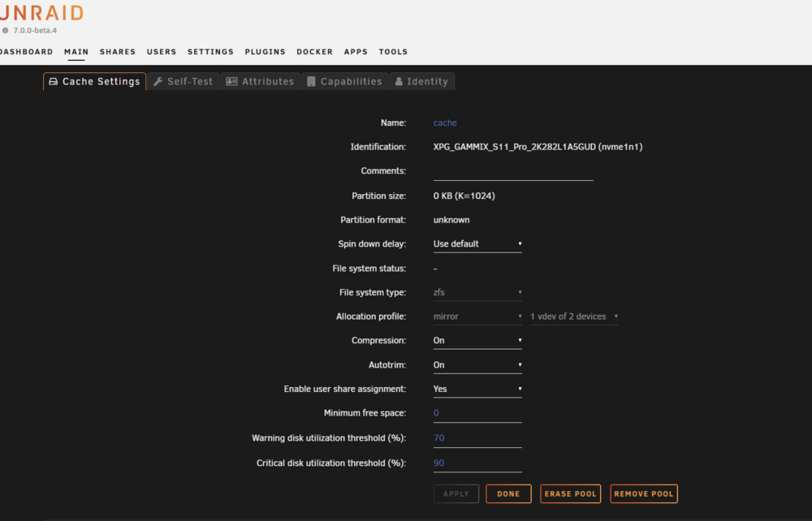Open the Compression dropdown

tap(477, 340)
